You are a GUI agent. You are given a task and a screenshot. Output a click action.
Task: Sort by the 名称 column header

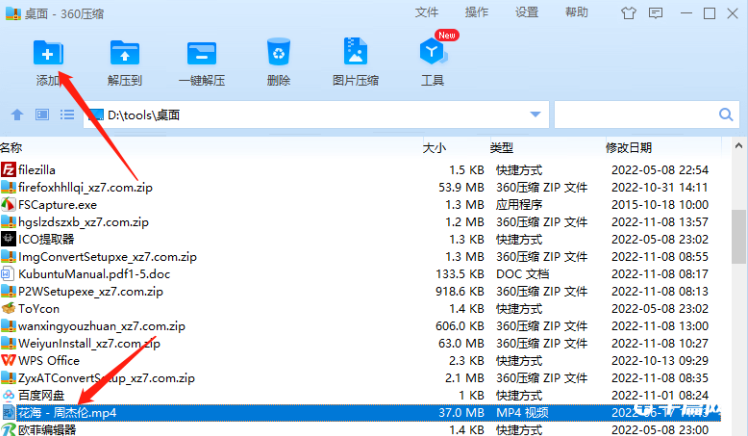(x=11, y=147)
